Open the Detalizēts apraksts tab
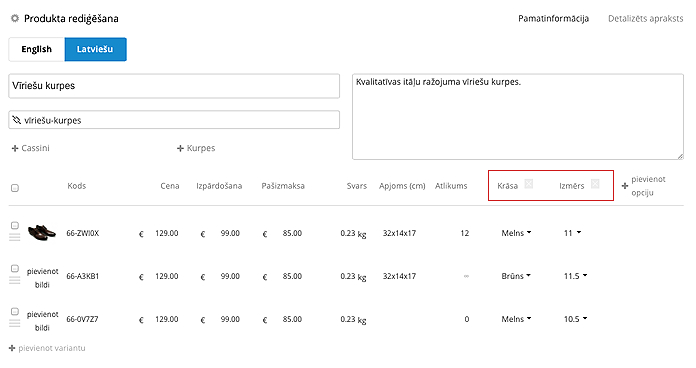 coord(645,19)
